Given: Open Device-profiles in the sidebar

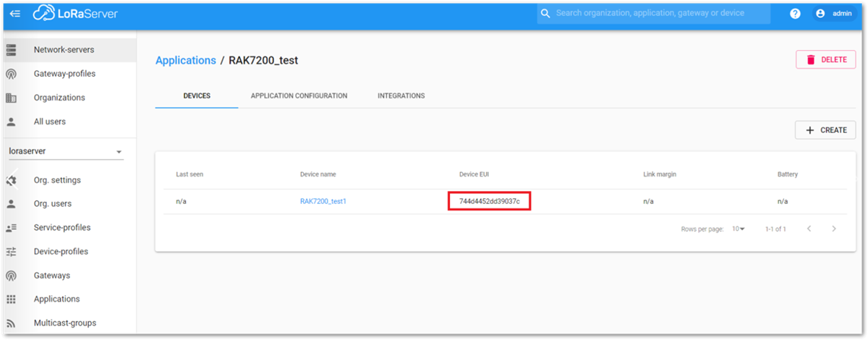Looking at the screenshot, I should tap(69, 252).
